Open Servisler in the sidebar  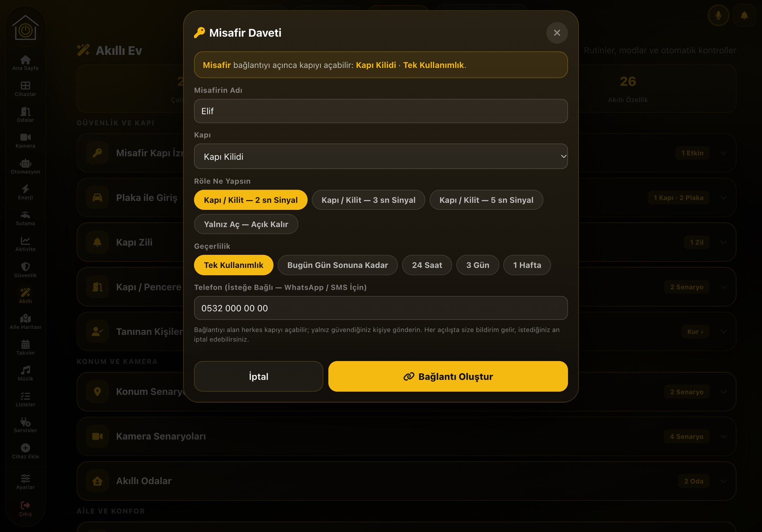[25, 425]
